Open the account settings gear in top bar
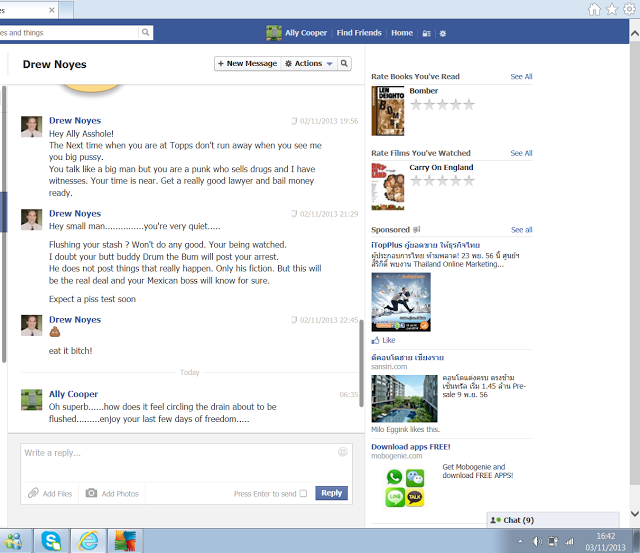640x553 pixels. (x=443, y=33)
